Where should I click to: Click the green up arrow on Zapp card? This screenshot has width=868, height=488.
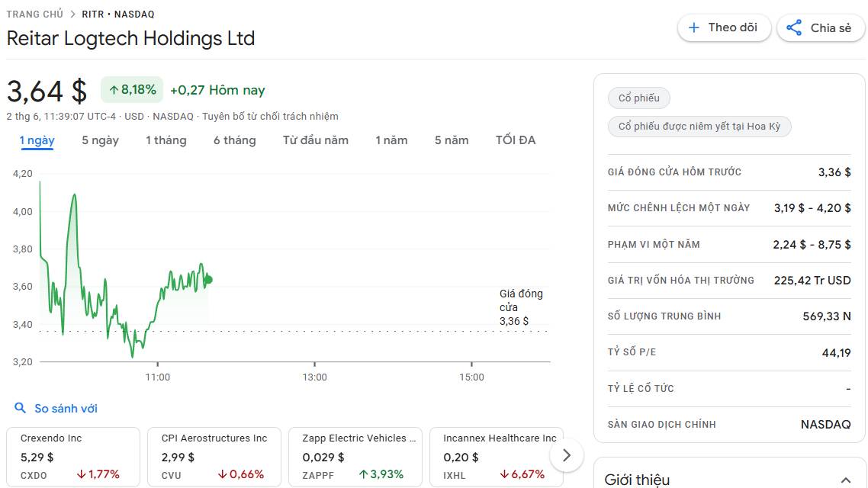(x=364, y=474)
